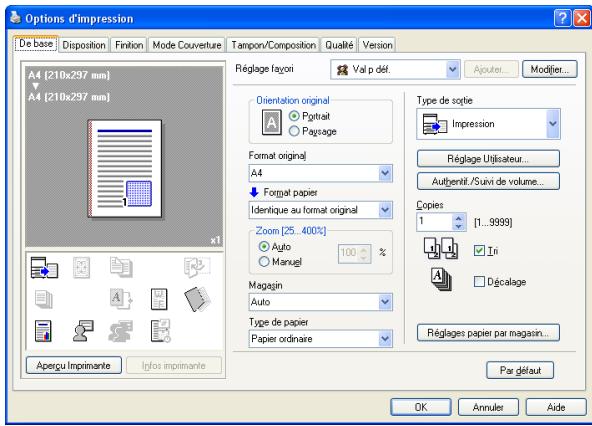Click the user authentication person icon
592x426 pixels.
tap(83, 331)
